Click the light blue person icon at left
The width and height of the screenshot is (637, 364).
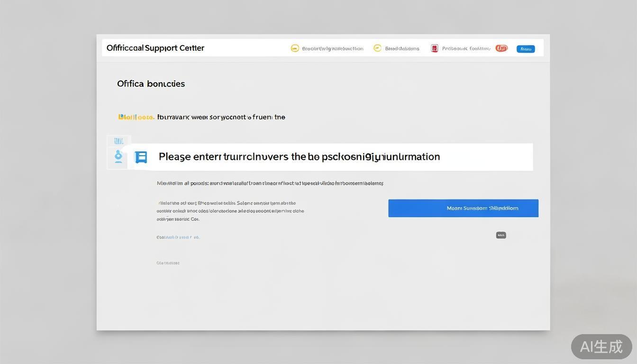point(118,156)
